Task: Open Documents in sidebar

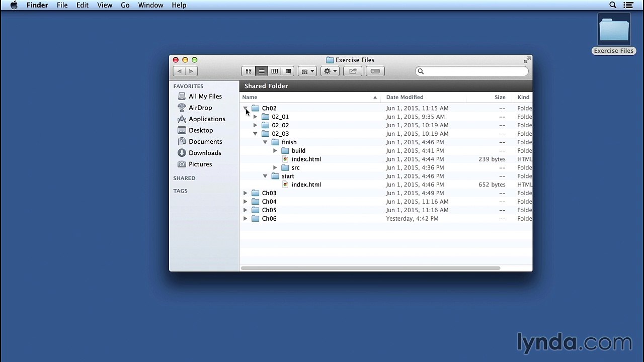Action: pyautogui.click(x=205, y=142)
